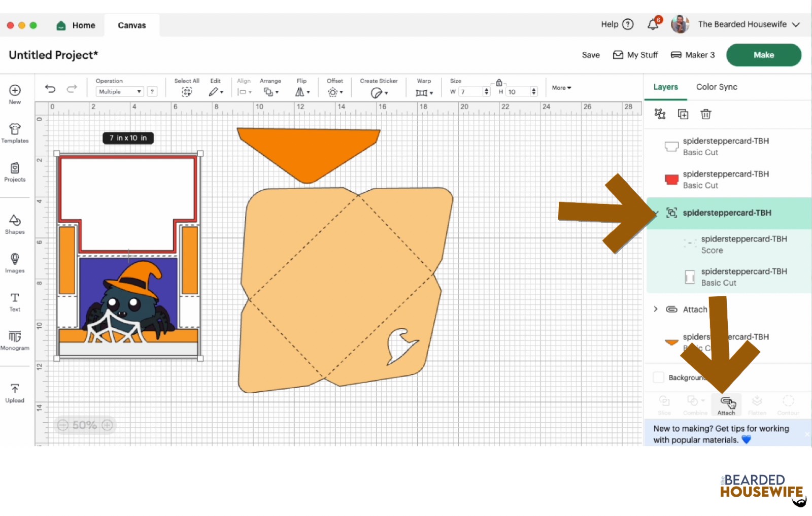Open the Shapes tool
812x516 pixels.
(x=15, y=224)
